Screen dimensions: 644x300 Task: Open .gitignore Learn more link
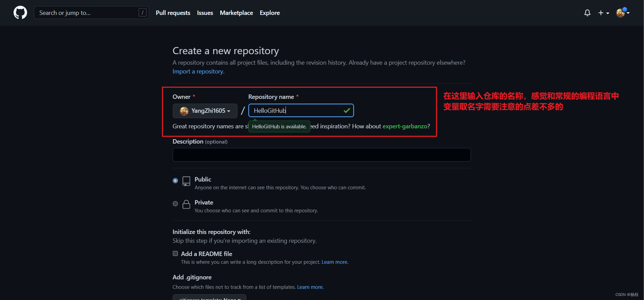coord(310,287)
